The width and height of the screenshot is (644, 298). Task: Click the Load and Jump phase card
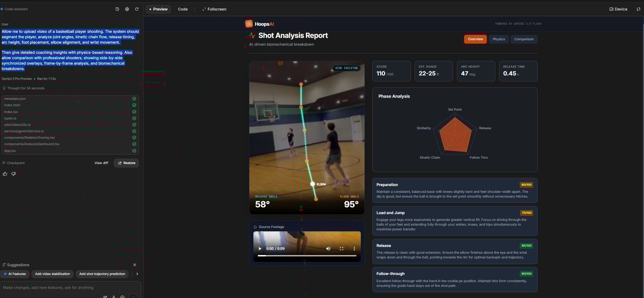(x=455, y=221)
